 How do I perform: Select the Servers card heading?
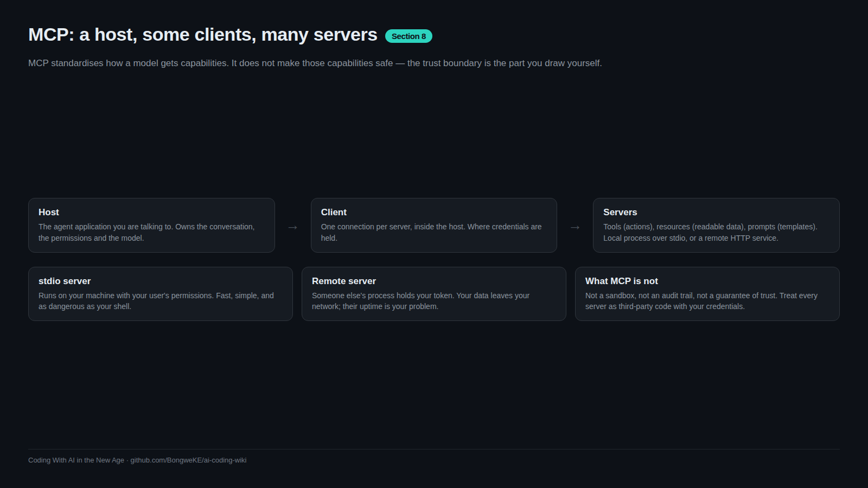620,212
